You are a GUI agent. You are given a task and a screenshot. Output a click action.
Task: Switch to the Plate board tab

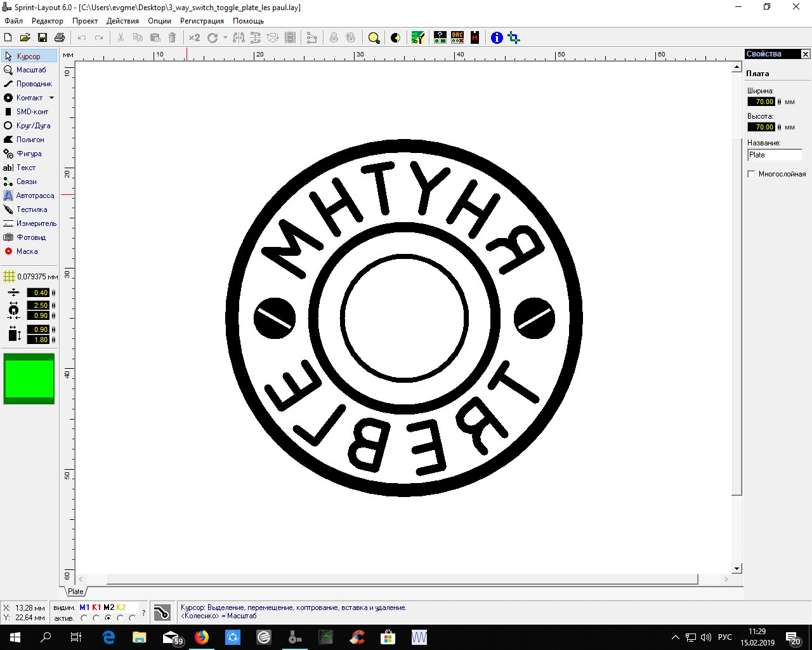coord(75,592)
